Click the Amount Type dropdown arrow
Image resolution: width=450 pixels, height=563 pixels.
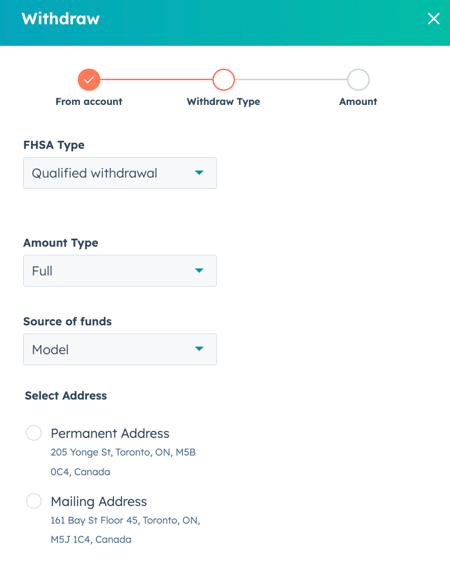[x=199, y=270]
